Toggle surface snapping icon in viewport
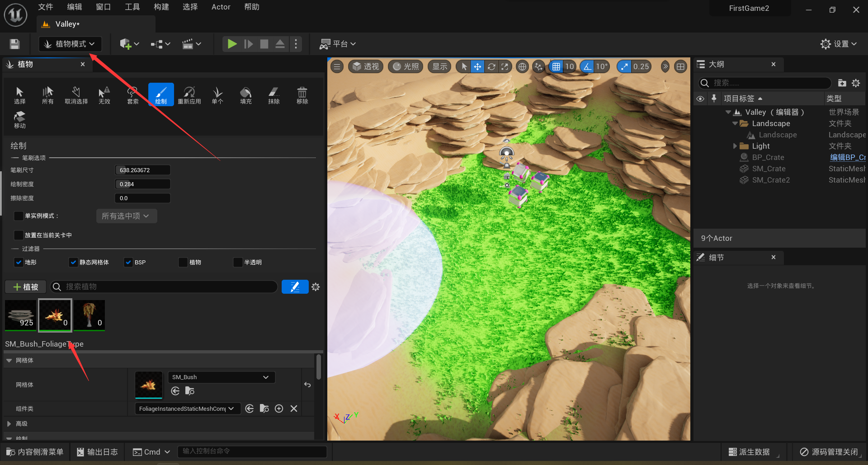This screenshot has height=465, width=868. pos(538,67)
